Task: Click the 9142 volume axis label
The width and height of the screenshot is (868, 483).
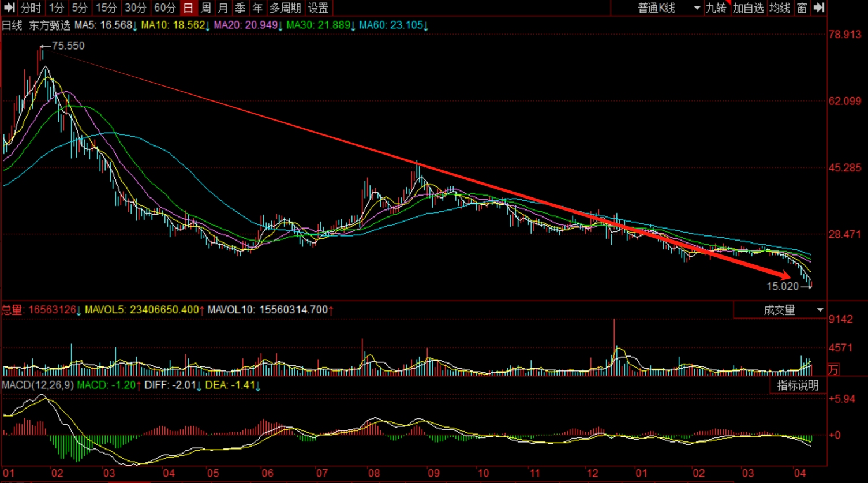Action: (840, 319)
